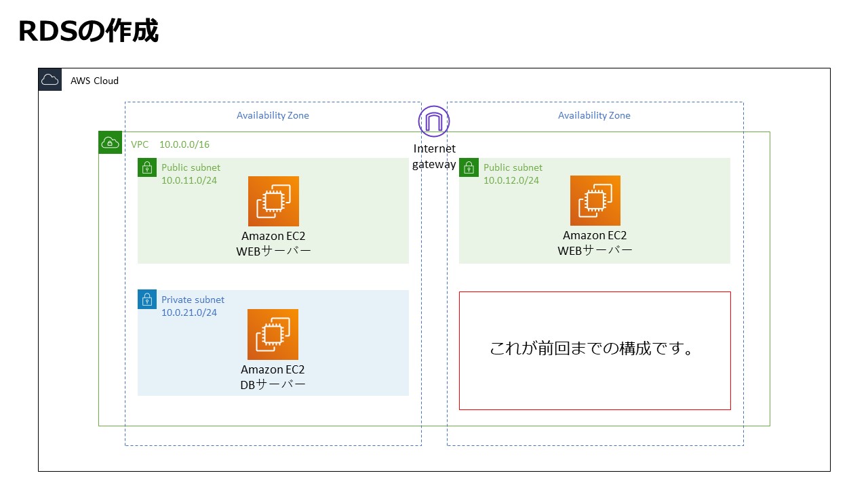Click the "DBサーバー" caption
This screenshot has height=488, width=868.
[273, 384]
